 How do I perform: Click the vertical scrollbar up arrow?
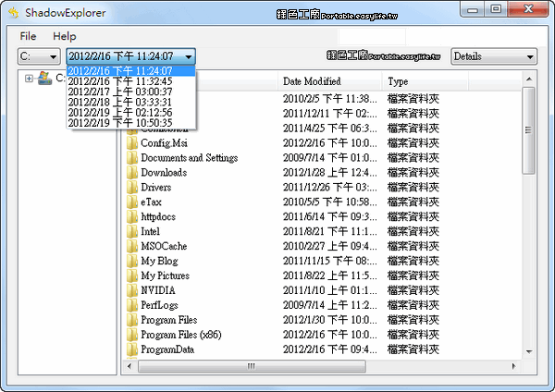point(529,80)
